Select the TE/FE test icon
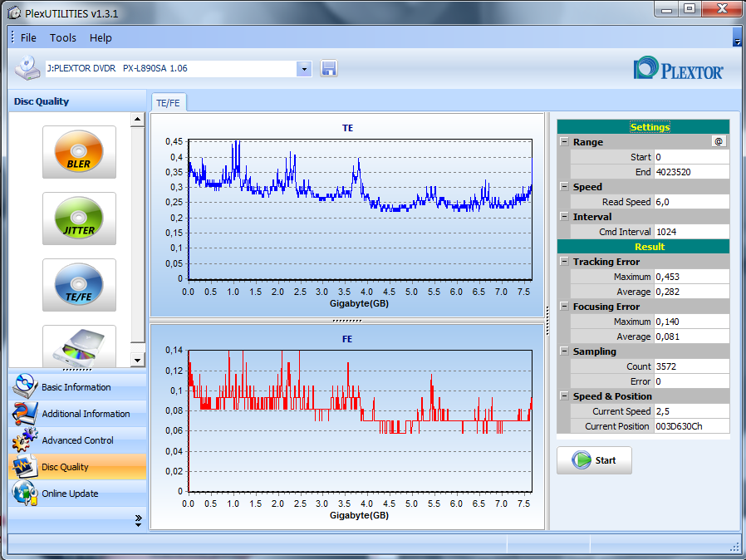This screenshot has width=746, height=560. pyautogui.click(x=79, y=285)
